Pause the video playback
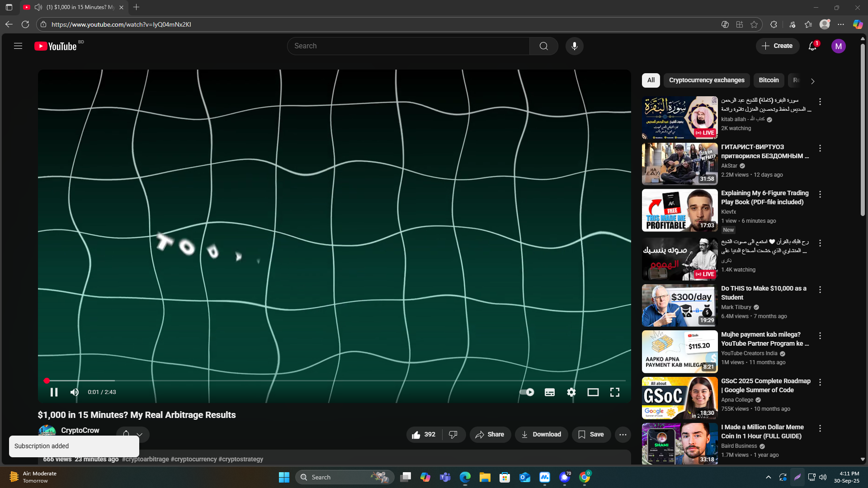 [x=54, y=392]
